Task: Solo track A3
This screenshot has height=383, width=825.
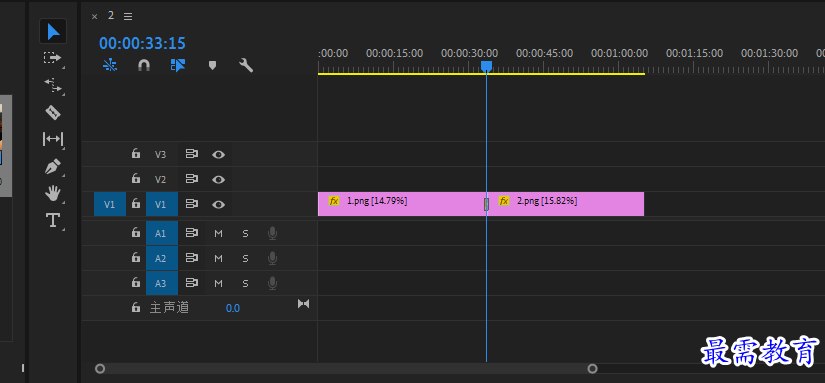Action: [245, 284]
